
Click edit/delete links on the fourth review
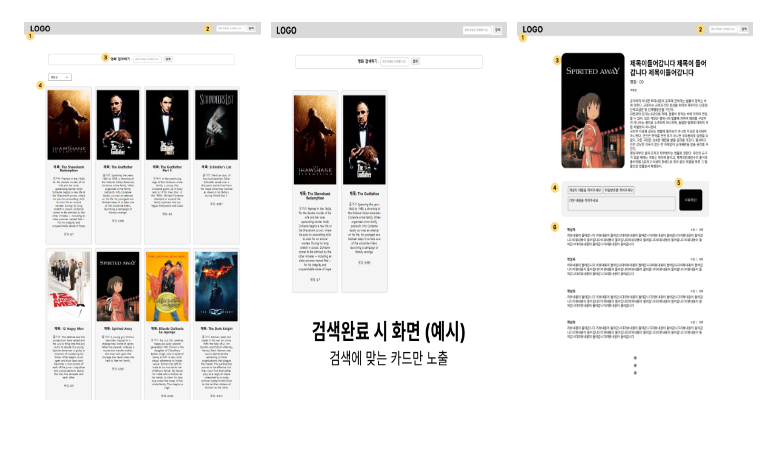696,322
